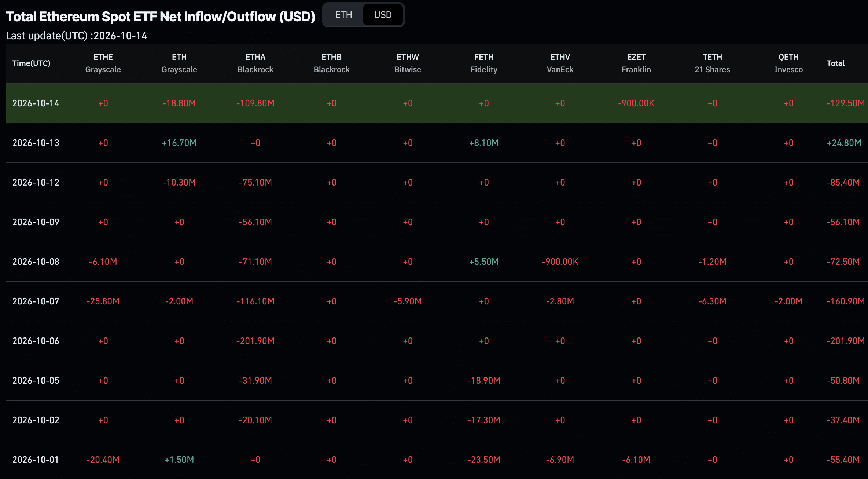Click the -17.30M Fidelity value
The height and width of the screenshot is (479, 868).
pyautogui.click(x=484, y=420)
